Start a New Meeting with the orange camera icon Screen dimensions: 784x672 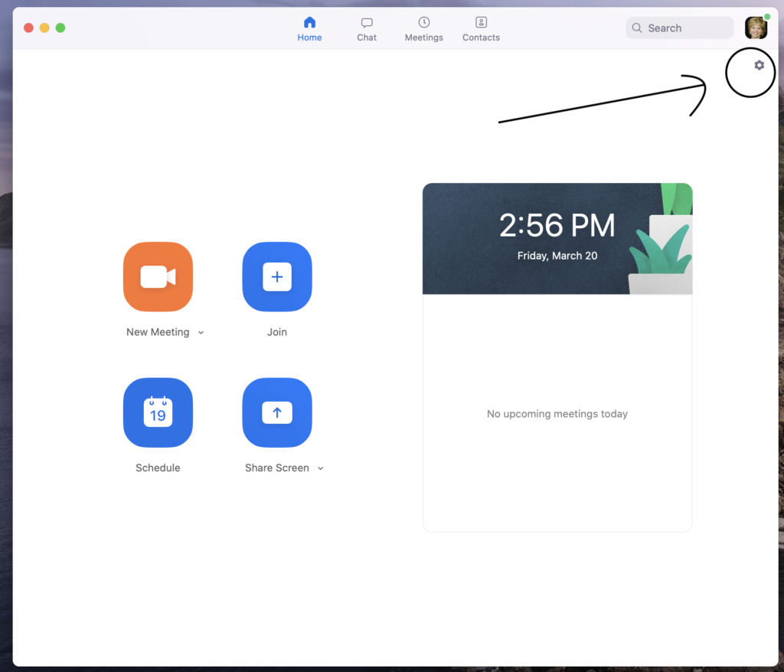[158, 276]
